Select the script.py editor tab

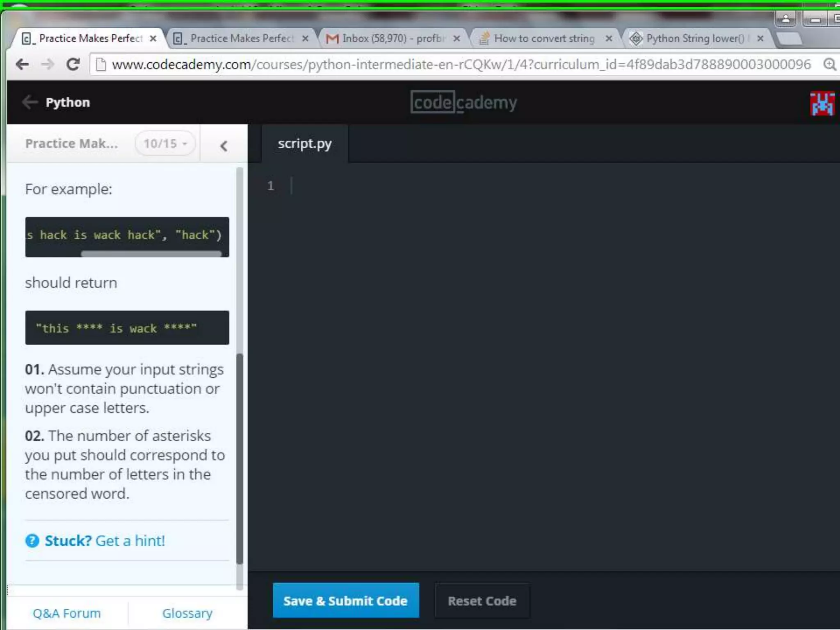coord(305,144)
